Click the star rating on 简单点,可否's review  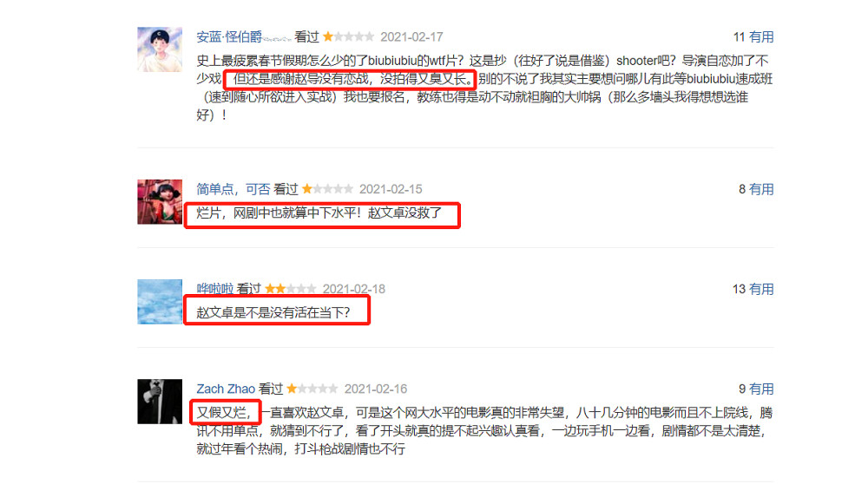tap(327, 189)
